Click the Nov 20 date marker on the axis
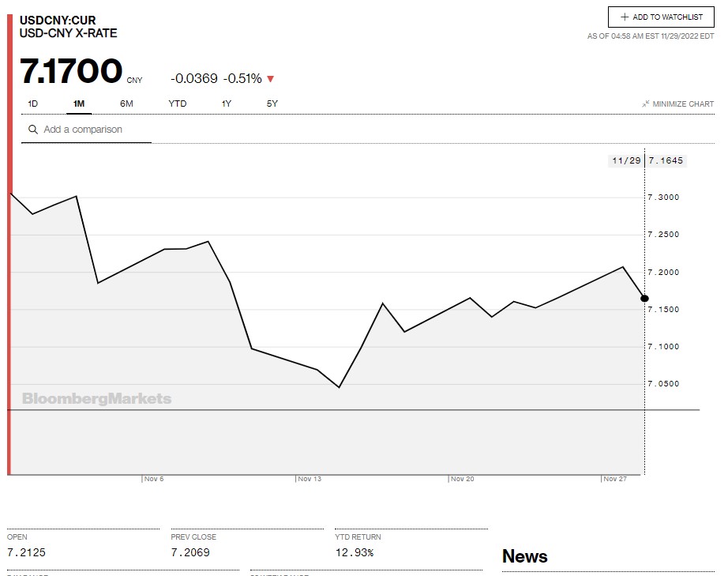Screen dimensions: 728x576 (x=462, y=479)
